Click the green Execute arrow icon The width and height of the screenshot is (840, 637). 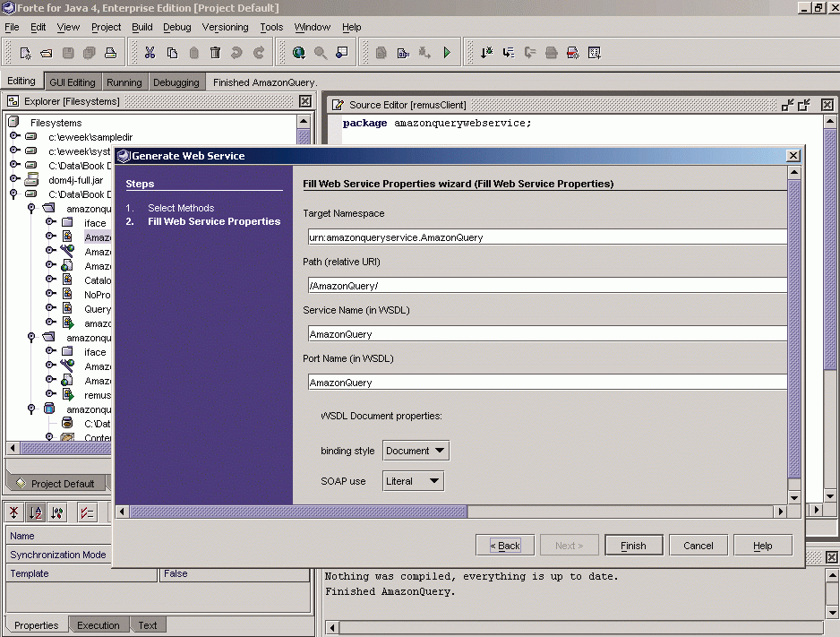coord(447,53)
